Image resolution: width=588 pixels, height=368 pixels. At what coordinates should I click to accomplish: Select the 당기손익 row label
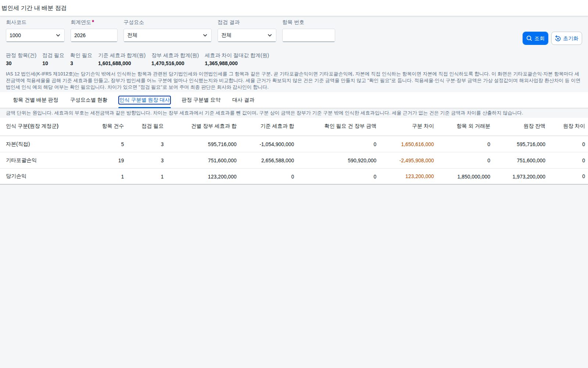tap(16, 177)
